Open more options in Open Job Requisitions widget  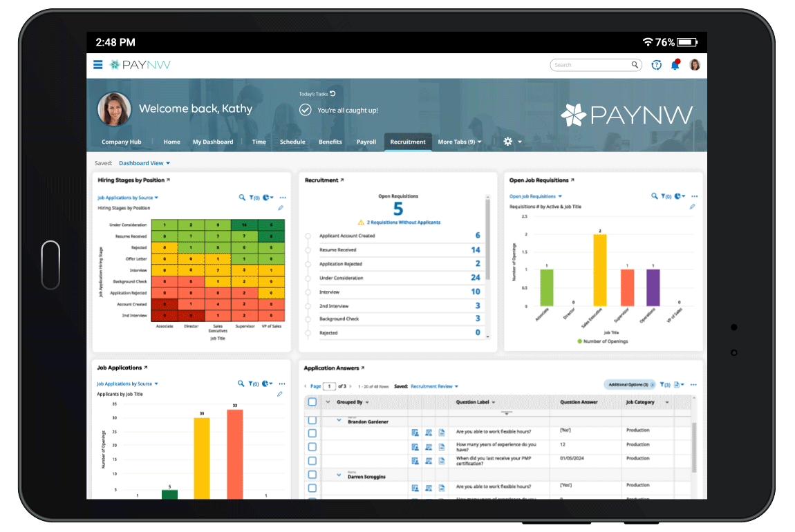point(695,196)
